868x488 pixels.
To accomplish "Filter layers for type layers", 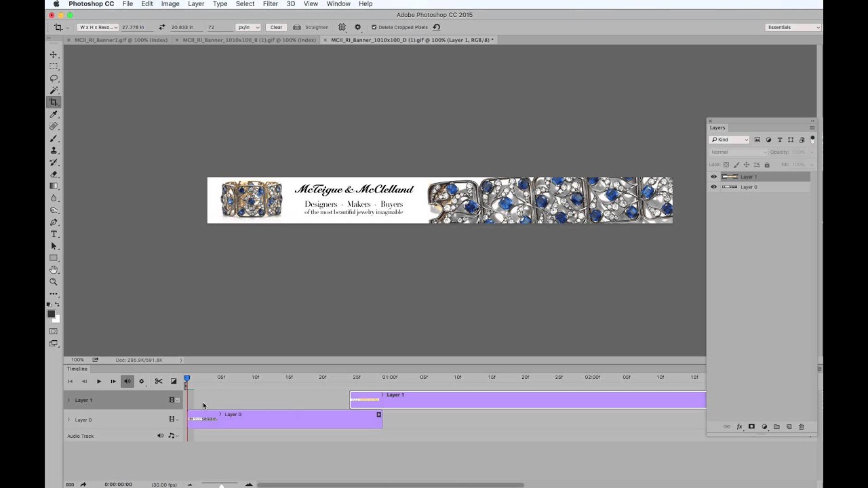I will [x=779, y=140].
